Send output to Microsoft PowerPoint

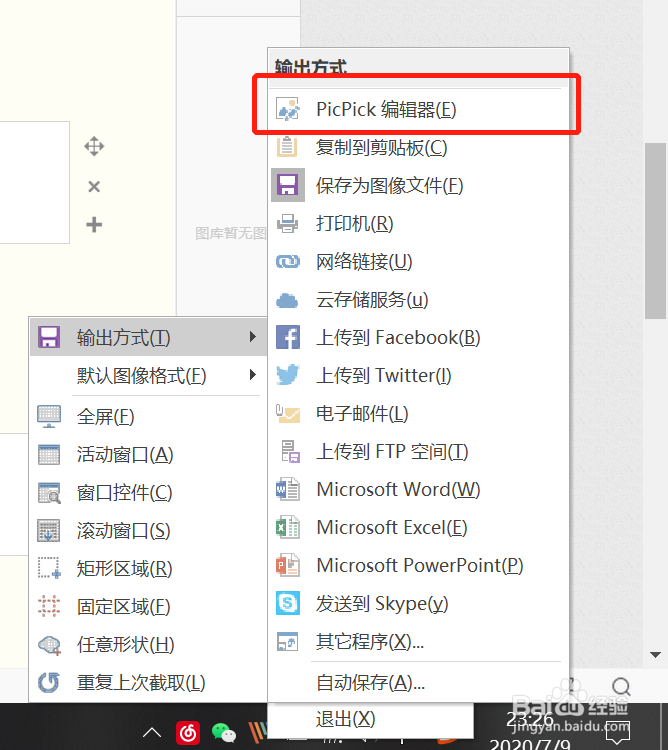click(418, 565)
